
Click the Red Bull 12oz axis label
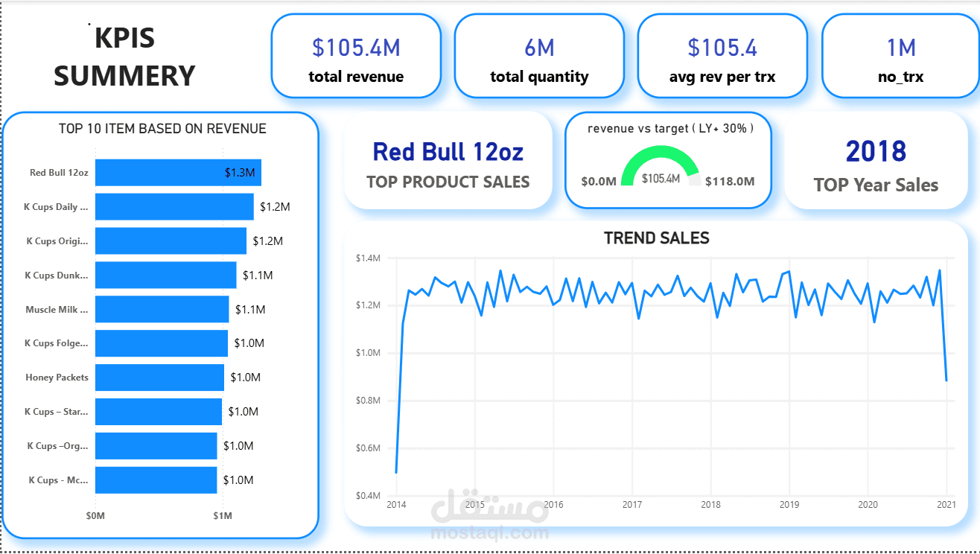(59, 173)
